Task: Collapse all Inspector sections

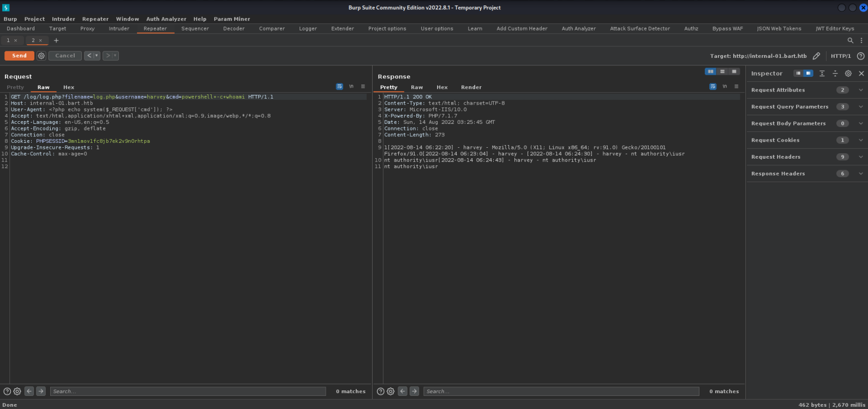Action: click(835, 73)
